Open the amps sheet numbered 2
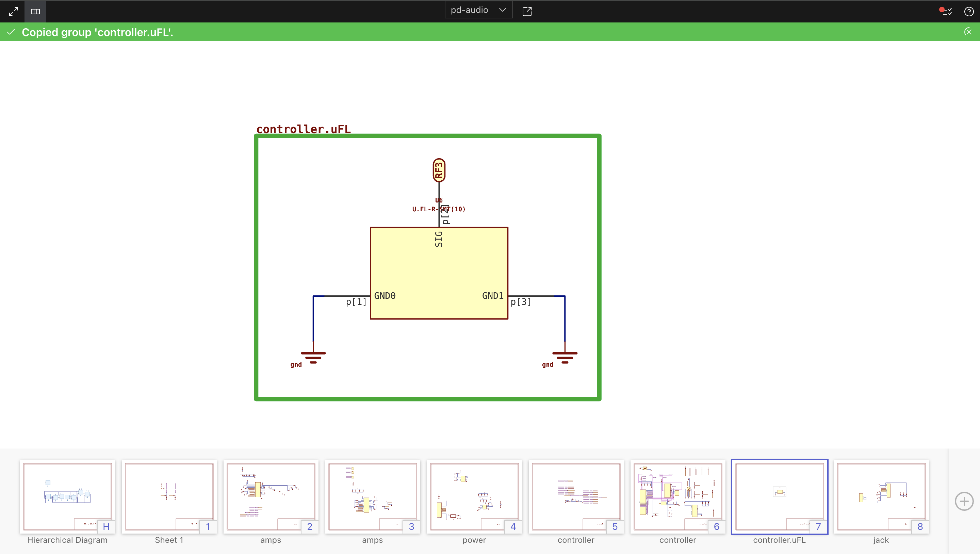This screenshot has width=980, height=554. (x=271, y=496)
